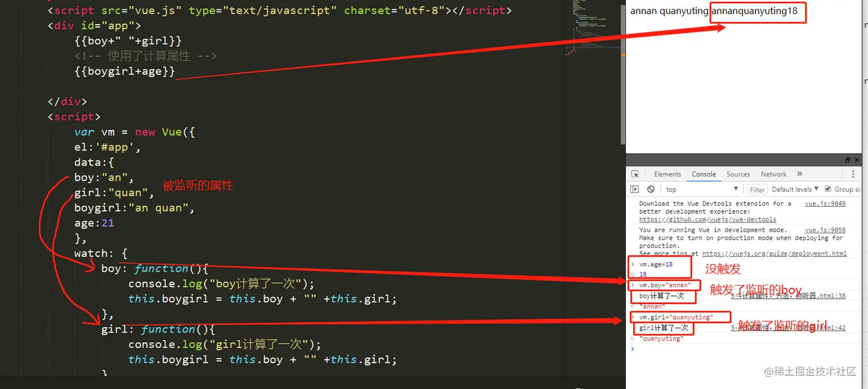This screenshot has height=389, width=868.
Task: Click the script src="vue.js" code line
Action: pos(280,11)
